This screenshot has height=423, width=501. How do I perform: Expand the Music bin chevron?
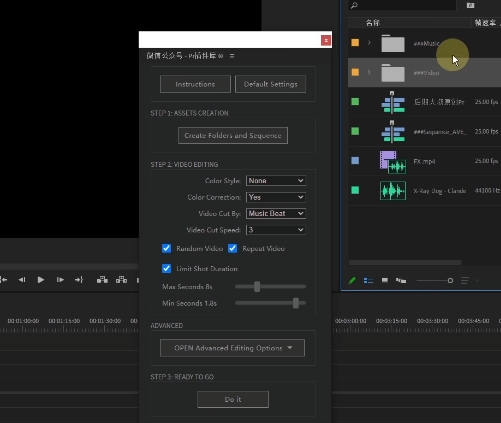click(369, 43)
